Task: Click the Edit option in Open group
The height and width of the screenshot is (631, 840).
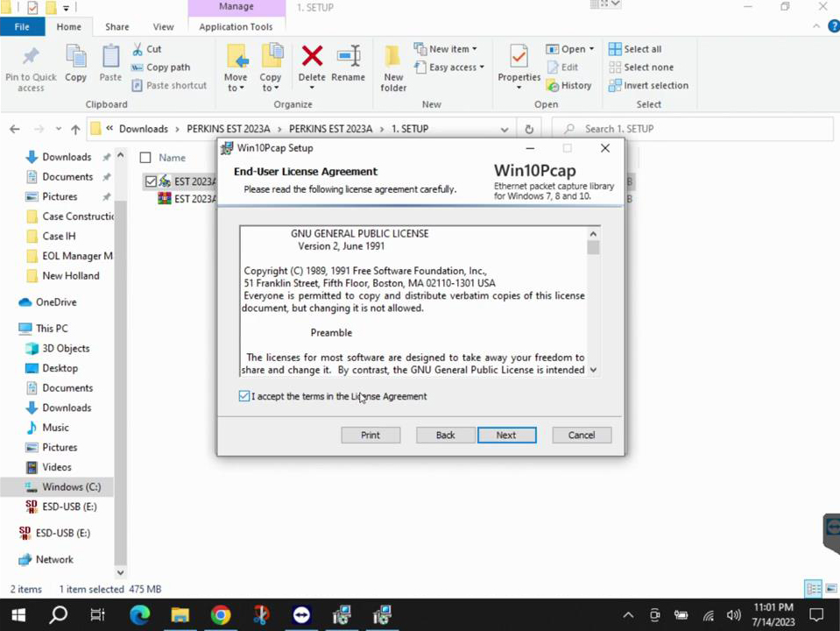Action: tap(562, 67)
